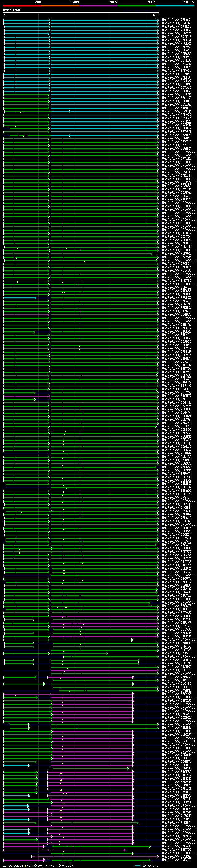Open hit UniRef100_Q9SRI1
Viewport: 197px width, 868px height.
(176, 26)
